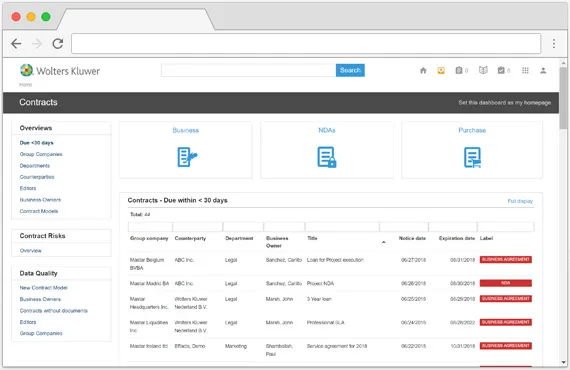Image resolution: width=570 pixels, height=370 pixels.
Task: Select 'Service agreement for 2018' title
Action: click(x=337, y=346)
